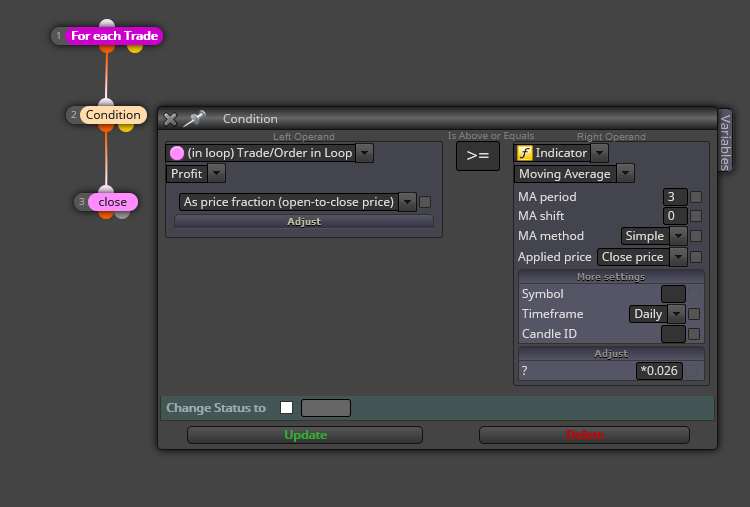
Task: Pin the Condition panel with pushpin icon
Action: 194,119
